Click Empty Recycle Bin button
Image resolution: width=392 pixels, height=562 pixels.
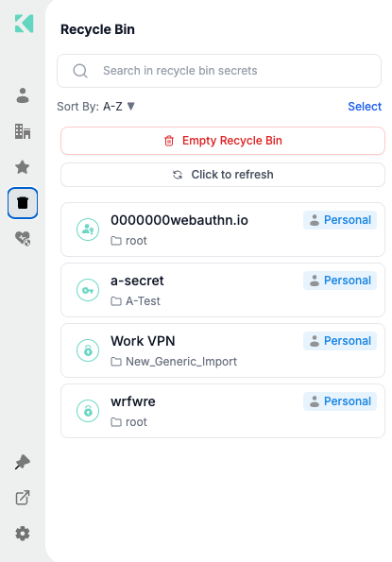click(223, 141)
